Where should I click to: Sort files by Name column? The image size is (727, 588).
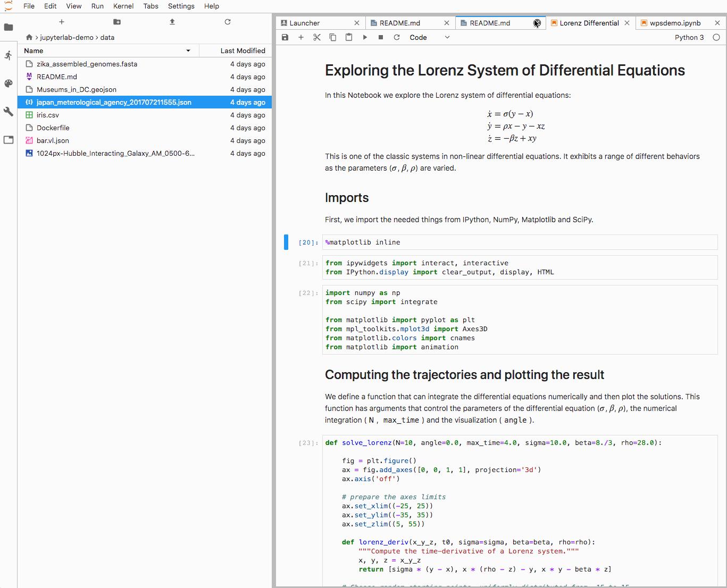click(x=106, y=51)
